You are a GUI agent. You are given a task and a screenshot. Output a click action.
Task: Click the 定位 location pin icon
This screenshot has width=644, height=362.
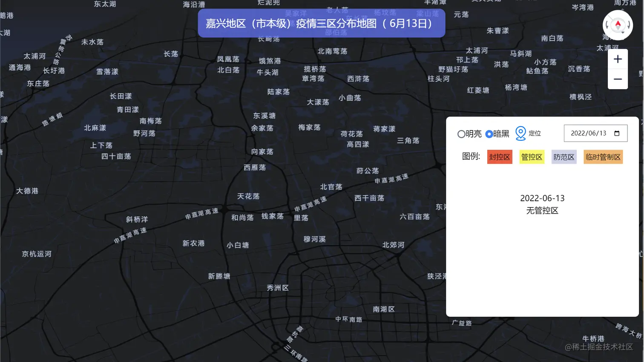(520, 133)
